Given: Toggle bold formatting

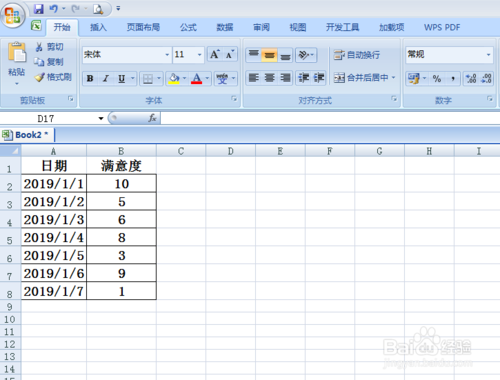Looking at the screenshot, I should [x=90, y=79].
